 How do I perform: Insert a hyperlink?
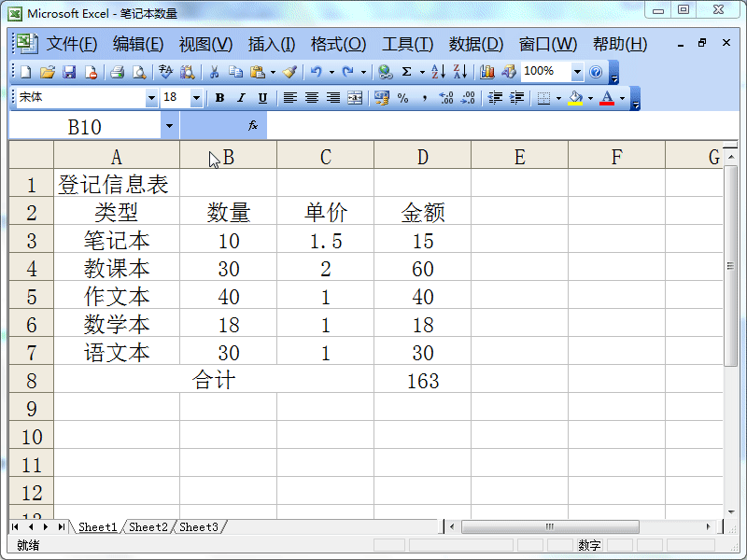pyautogui.click(x=383, y=72)
